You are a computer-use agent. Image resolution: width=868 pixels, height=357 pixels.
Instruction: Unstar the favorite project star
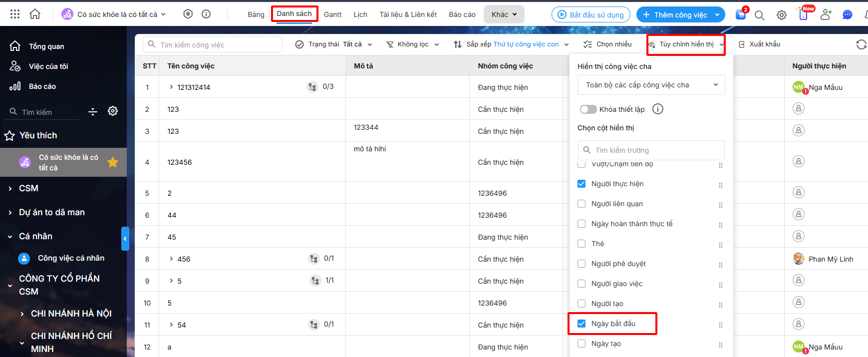pos(113,162)
